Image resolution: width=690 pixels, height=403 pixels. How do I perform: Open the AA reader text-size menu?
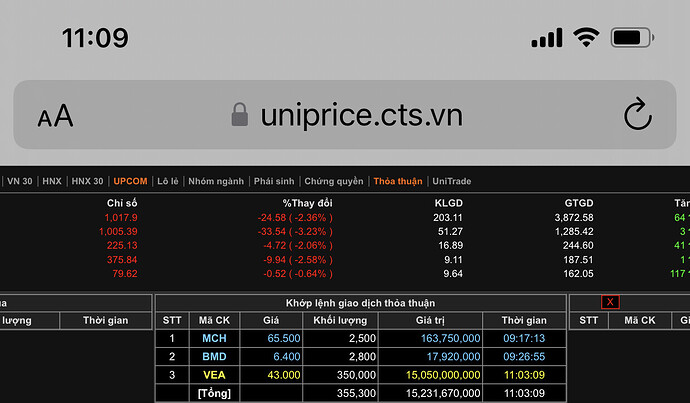[x=55, y=116]
